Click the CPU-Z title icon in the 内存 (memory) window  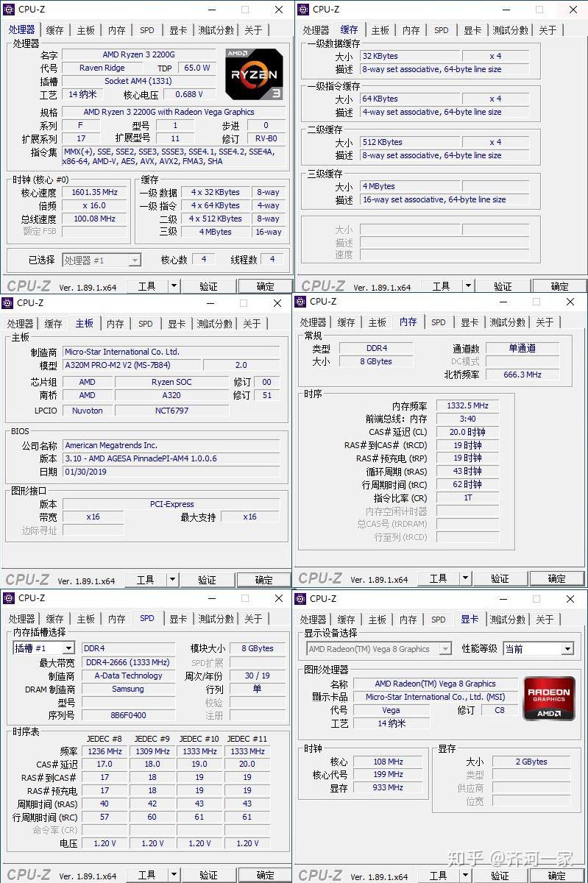(x=300, y=302)
